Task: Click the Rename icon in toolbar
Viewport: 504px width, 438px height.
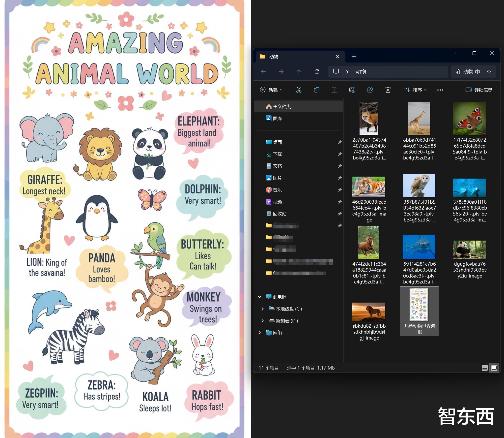Action: 352,90
